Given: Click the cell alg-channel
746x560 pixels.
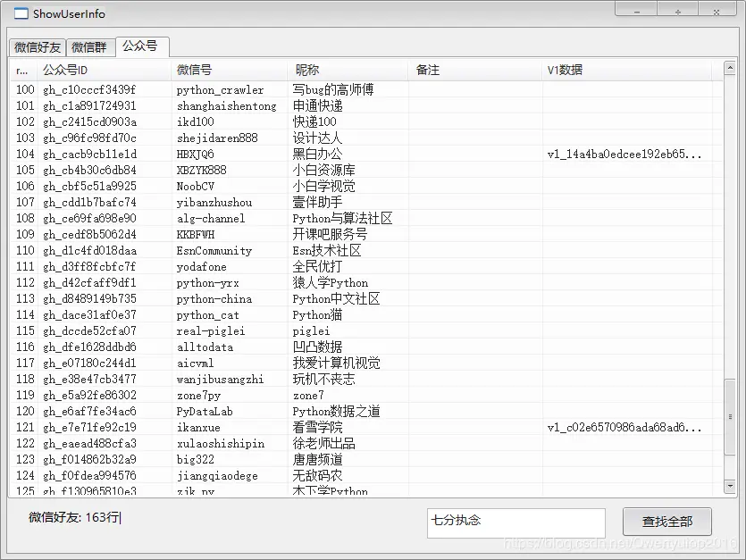Looking at the screenshot, I should [x=210, y=219].
